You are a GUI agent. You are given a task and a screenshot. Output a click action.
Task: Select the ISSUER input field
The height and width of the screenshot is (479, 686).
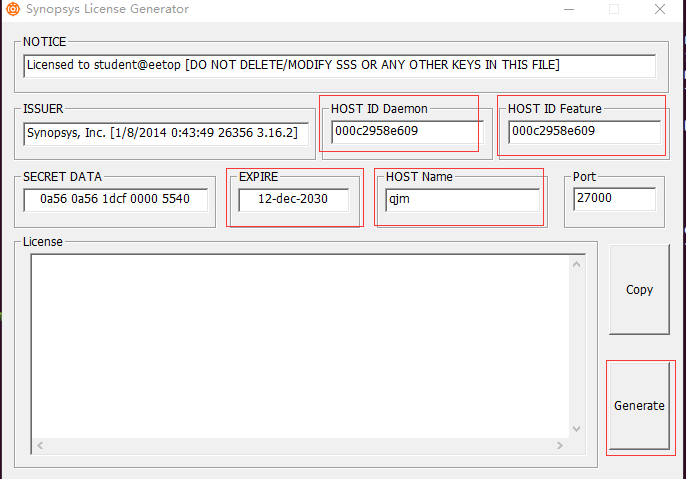pyautogui.click(x=166, y=133)
